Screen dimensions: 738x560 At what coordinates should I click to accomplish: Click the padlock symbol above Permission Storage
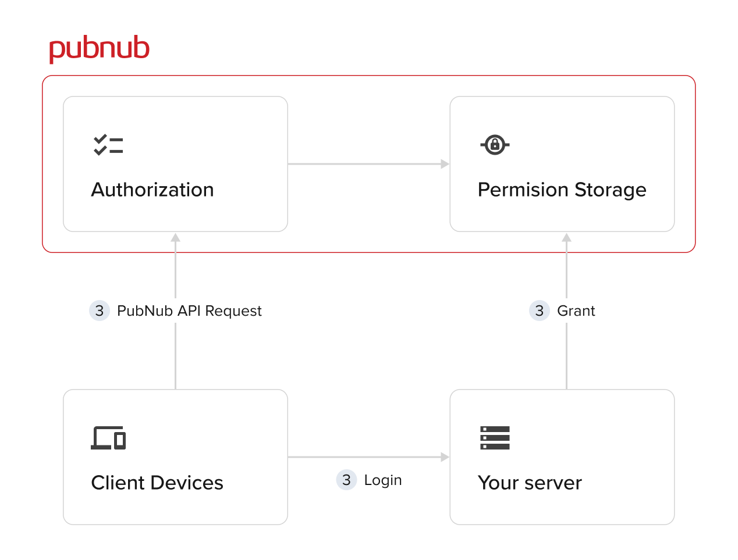point(495,145)
